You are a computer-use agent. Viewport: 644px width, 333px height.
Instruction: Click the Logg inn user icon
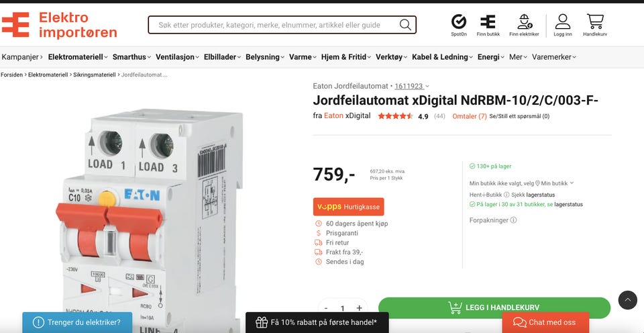click(563, 21)
